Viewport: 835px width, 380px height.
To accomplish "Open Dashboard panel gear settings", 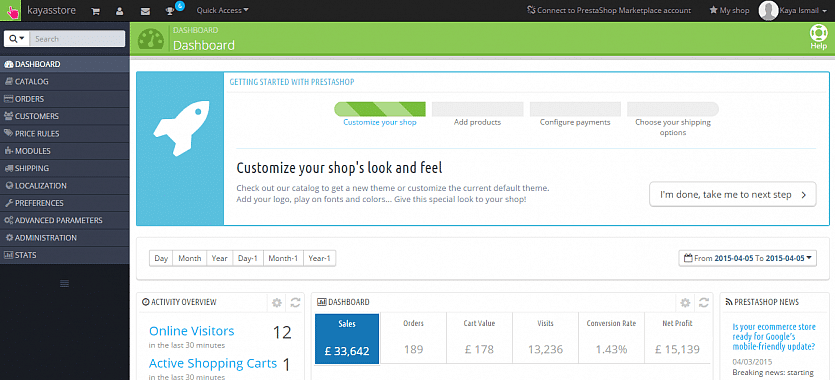I will 685,302.
